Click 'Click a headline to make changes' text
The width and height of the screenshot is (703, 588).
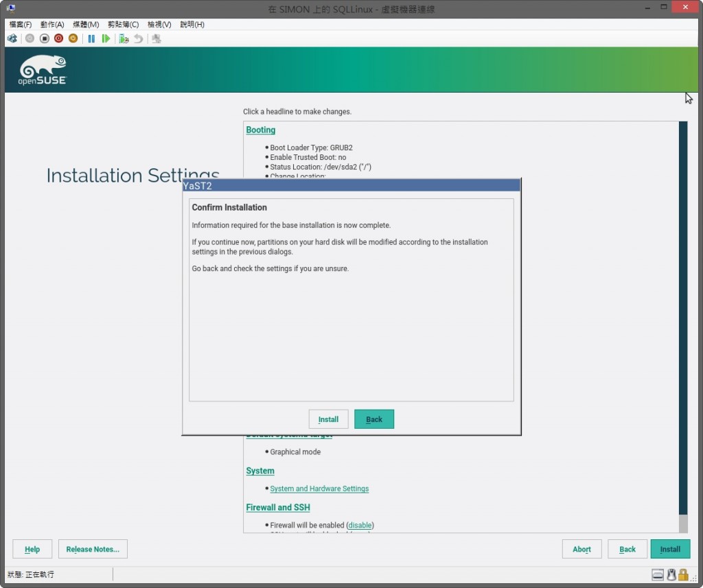click(x=297, y=112)
